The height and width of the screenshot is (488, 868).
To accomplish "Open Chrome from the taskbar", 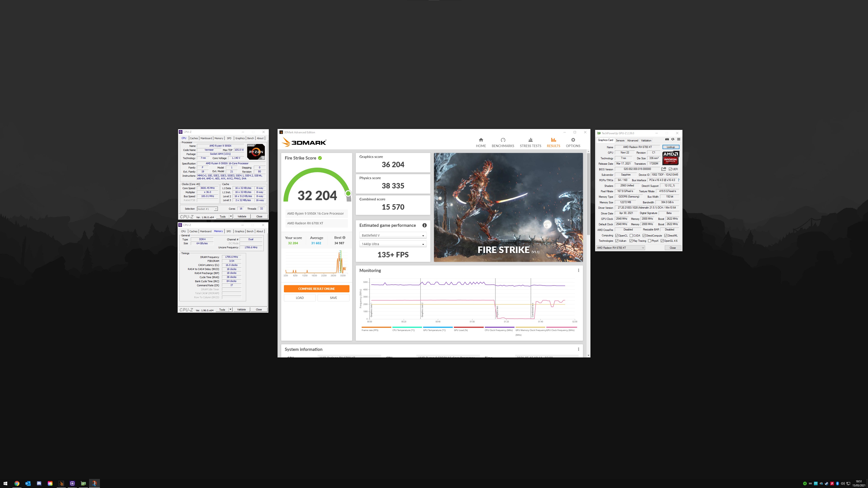I will pyautogui.click(x=17, y=483).
